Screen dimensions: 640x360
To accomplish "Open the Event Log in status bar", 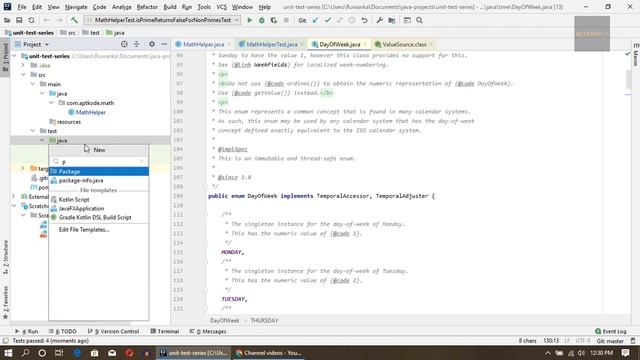I will point(611,331).
